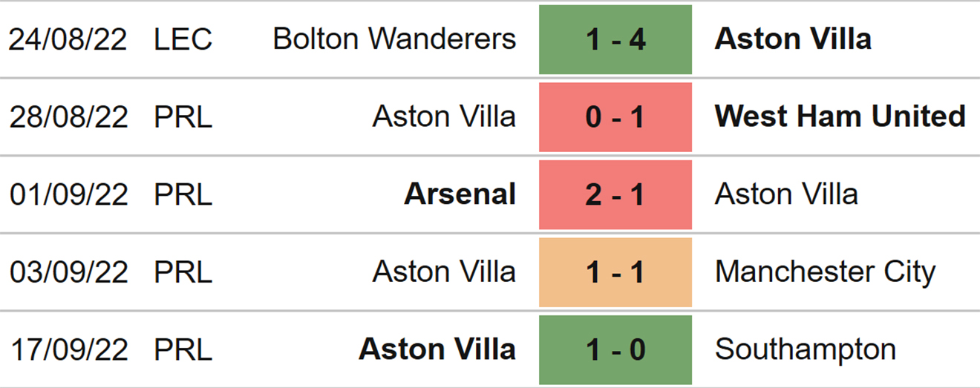The width and height of the screenshot is (980, 388).
Task: Click Aston Villa in the Bolton Wanderers row
Action: click(x=793, y=39)
